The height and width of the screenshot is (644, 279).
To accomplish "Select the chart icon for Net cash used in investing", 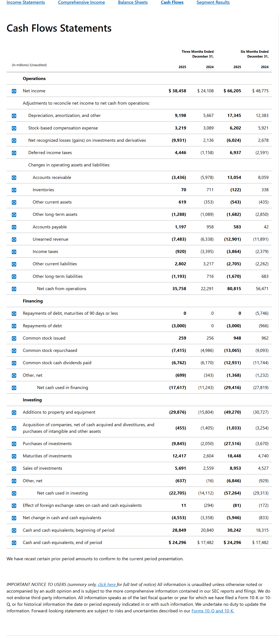I will pyautogui.click(x=14, y=493).
